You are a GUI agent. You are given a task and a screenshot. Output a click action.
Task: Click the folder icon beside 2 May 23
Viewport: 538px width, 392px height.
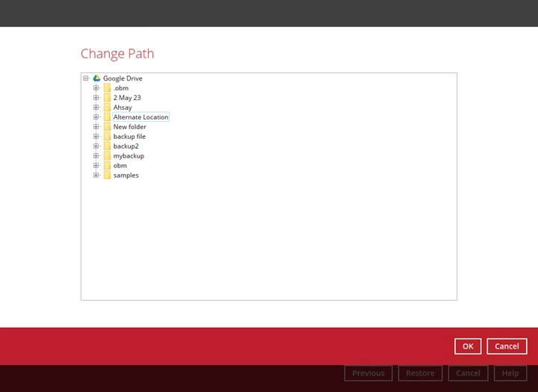pyautogui.click(x=107, y=98)
